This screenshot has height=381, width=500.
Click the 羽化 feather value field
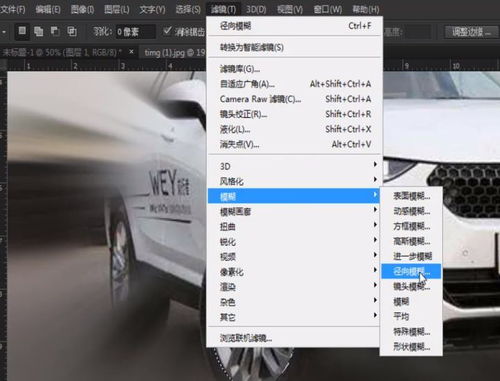pyautogui.click(x=135, y=32)
